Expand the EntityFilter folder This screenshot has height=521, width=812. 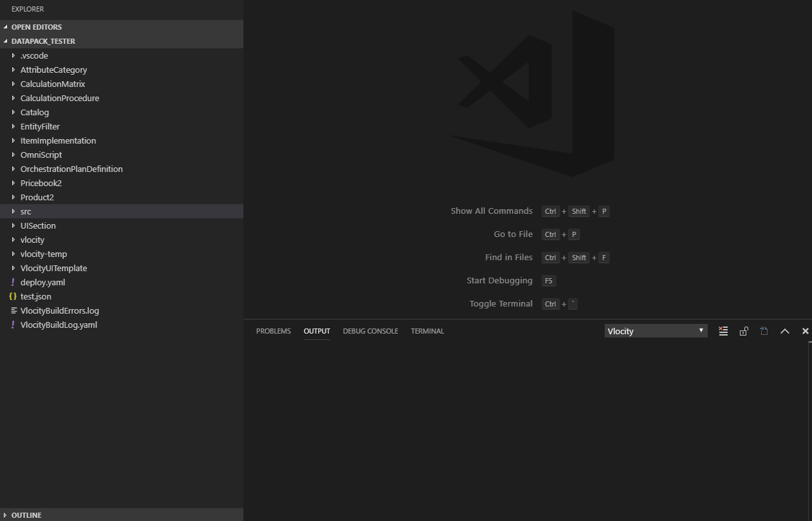tap(122, 126)
